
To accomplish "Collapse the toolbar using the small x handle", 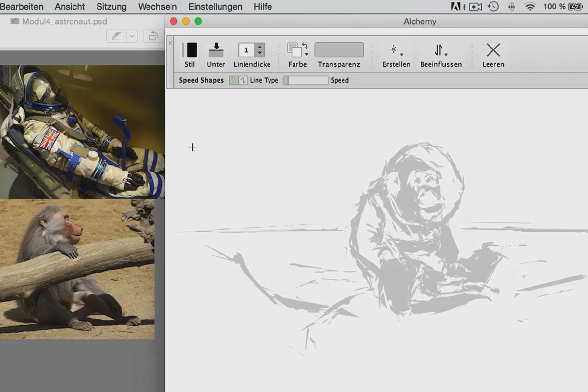I will tap(170, 43).
